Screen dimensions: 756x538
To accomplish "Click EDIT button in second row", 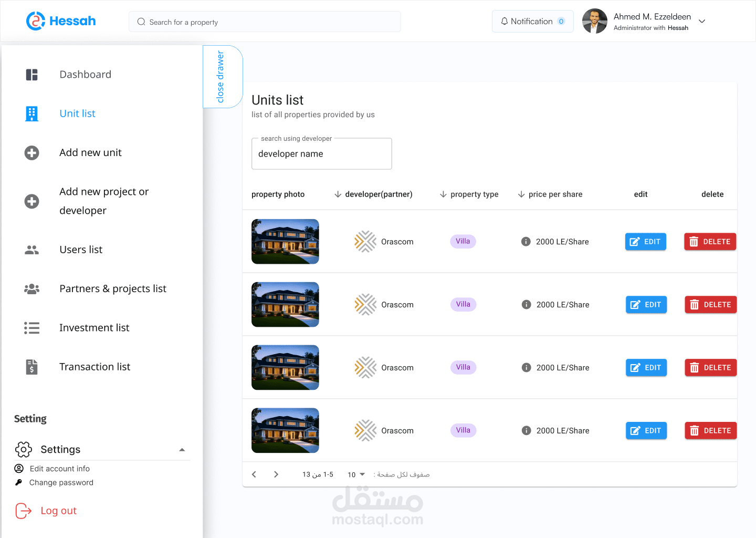I will point(646,305).
